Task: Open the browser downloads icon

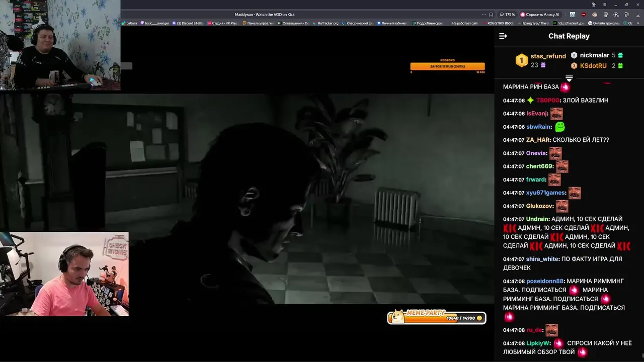Action: [638, 15]
